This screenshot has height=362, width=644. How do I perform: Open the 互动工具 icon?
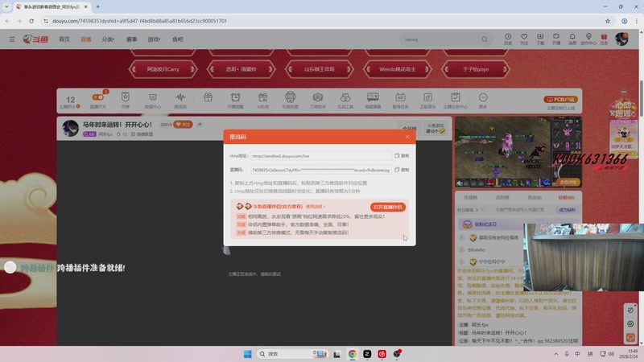pyautogui.click(x=345, y=100)
